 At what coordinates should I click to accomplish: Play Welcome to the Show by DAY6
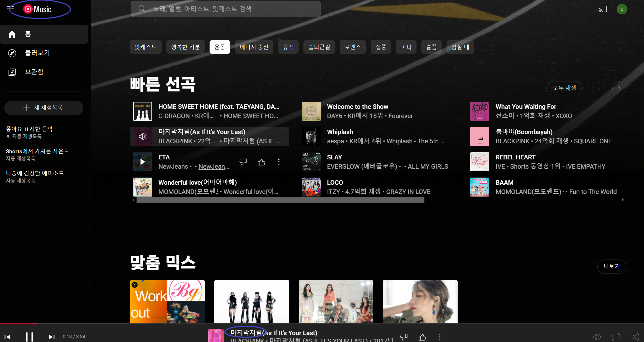[311, 111]
